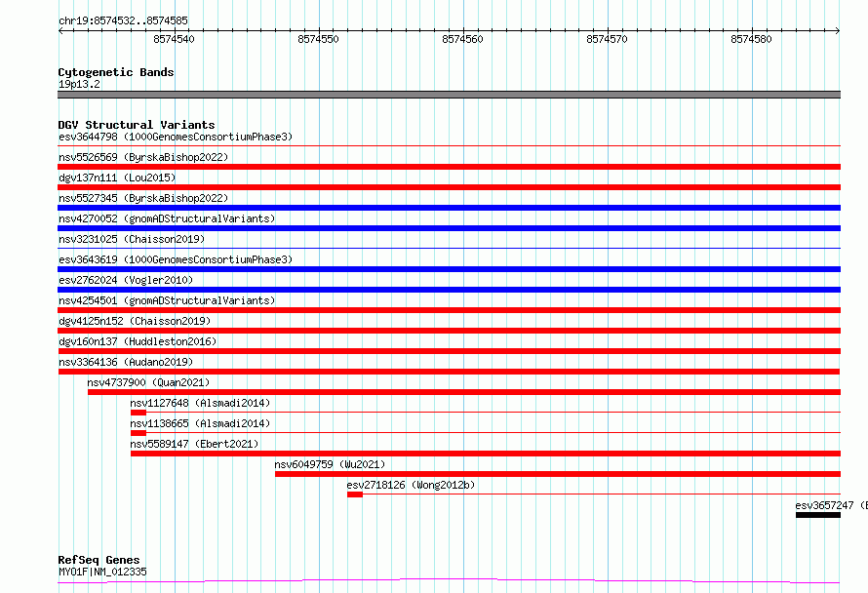
Task: Open esv2718126 Wong2012b variant label
Action: tap(411, 485)
